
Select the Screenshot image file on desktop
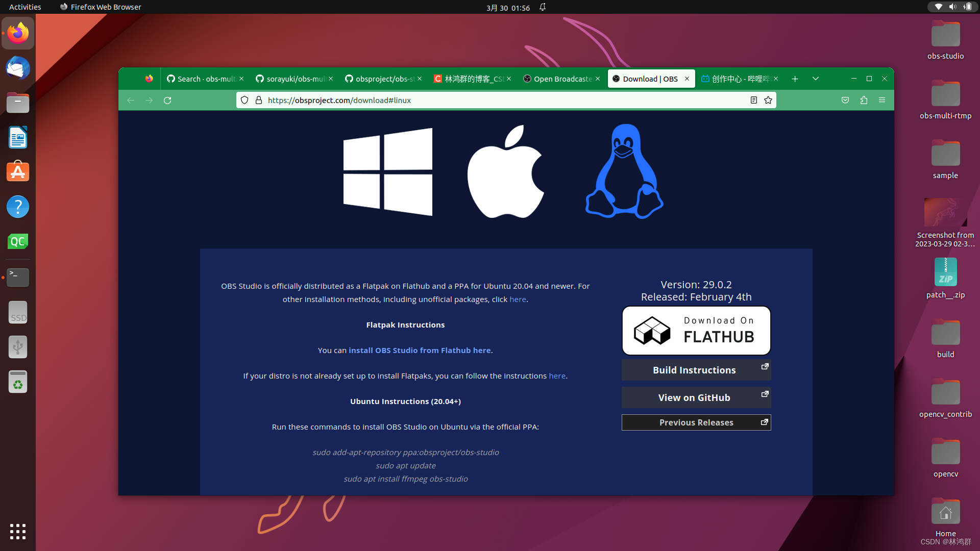point(945,223)
